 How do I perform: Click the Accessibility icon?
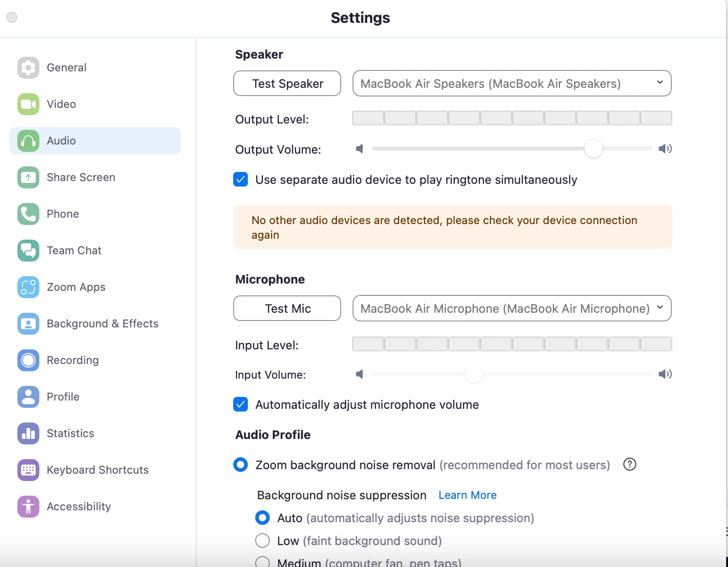pyautogui.click(x=28, y=507)
